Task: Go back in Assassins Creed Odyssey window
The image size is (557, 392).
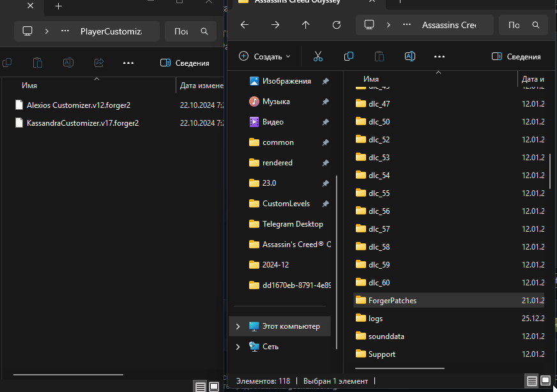Action: [x=245, y=25]
